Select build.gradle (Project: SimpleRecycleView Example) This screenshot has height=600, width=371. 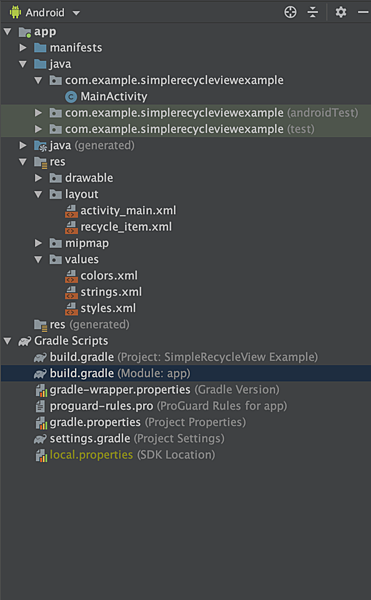pyautogui.click(x=176, y=357)
